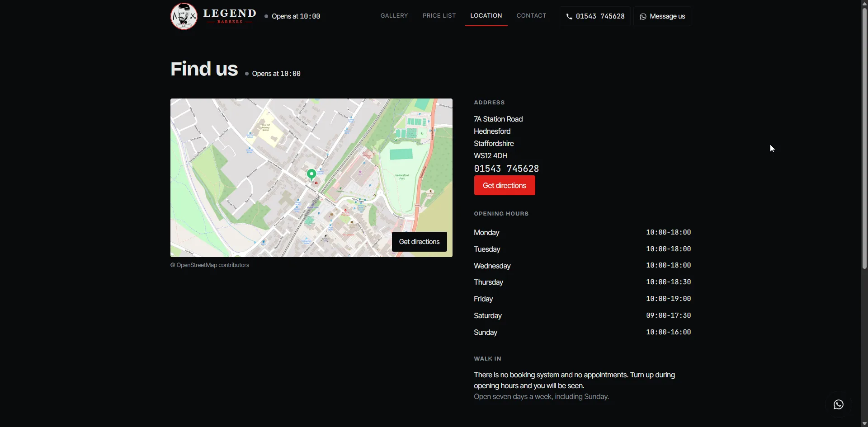This screenshot has height=427, width=868.
Task: Click scrollbar down arrow
Action: coord(864,423)
